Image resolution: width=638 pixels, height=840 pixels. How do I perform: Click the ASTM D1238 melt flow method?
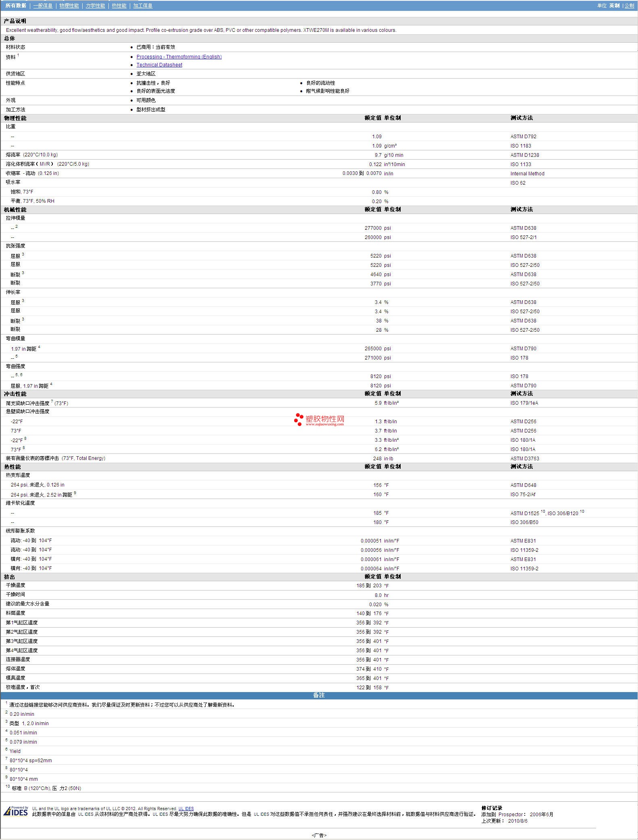pyautogui.click(x=524, y=155)
